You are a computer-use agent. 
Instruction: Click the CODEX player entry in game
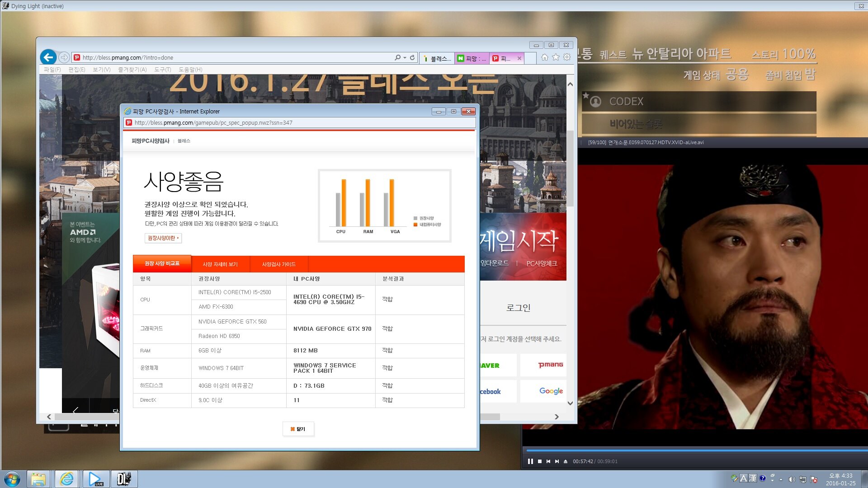point(699,102)
